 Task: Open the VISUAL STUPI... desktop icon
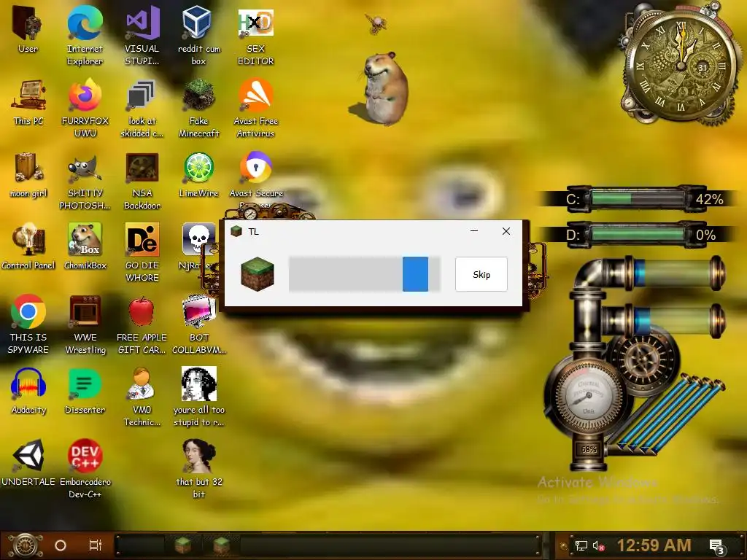pyautogui.click(x=142, y=36)
